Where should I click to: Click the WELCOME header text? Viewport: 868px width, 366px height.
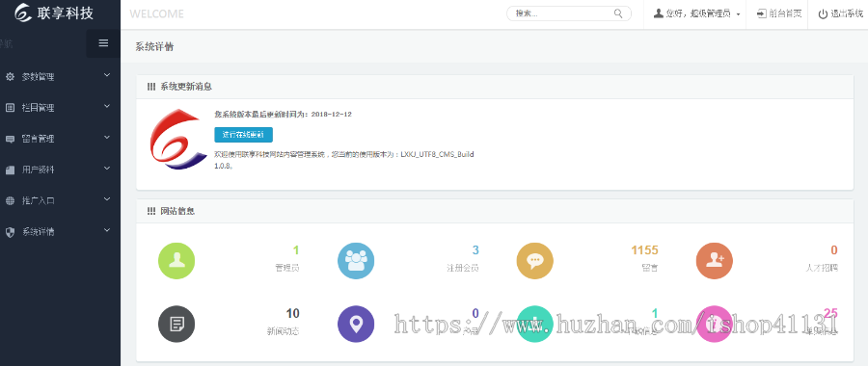point(156,14)
